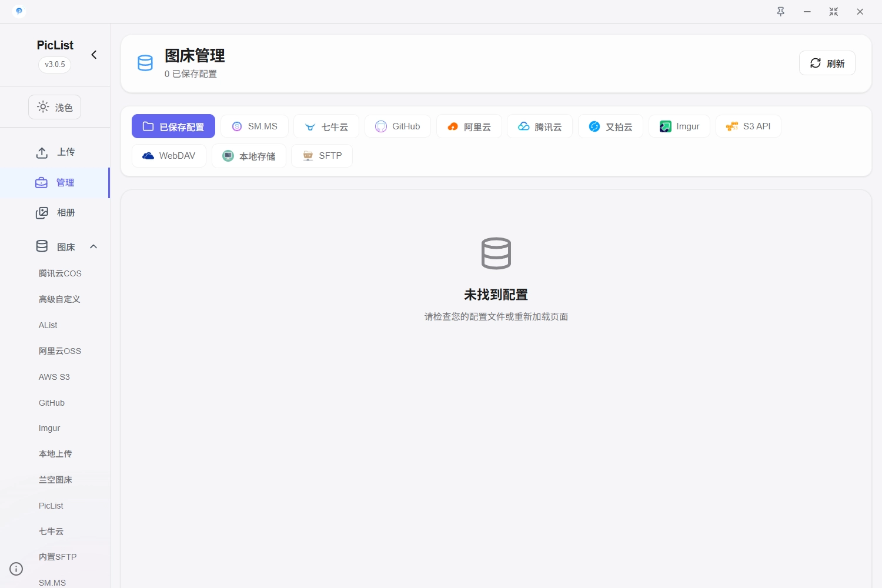Image resolution: width=882 pixels, height=588 pixels.
Task: Collapse the 图床 submenu
Action: (93, 246)
